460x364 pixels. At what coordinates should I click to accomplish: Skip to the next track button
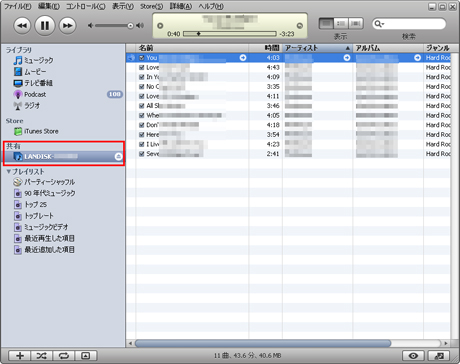click(67, 26)
